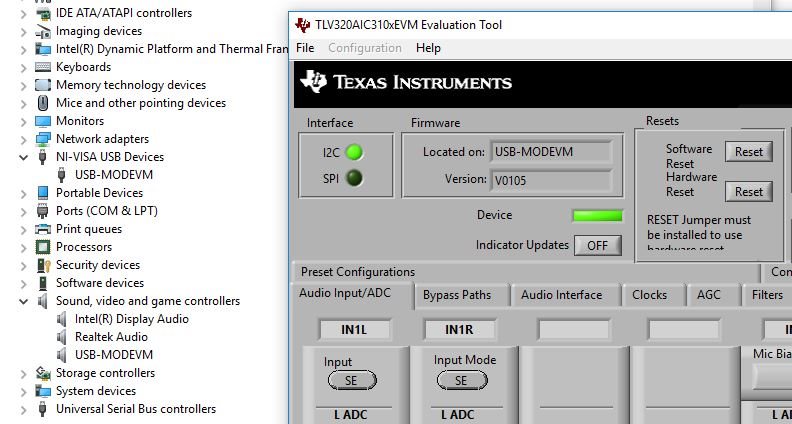Switch to the Bypass Paths tab
Image resolution: width=792 pixels, height=424 pixels.
pos(457,295)
